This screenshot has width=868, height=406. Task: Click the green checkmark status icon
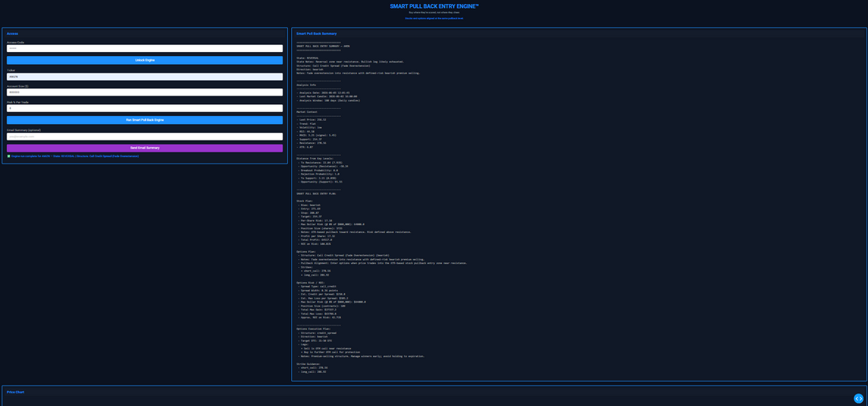click(x=9, y=156)
